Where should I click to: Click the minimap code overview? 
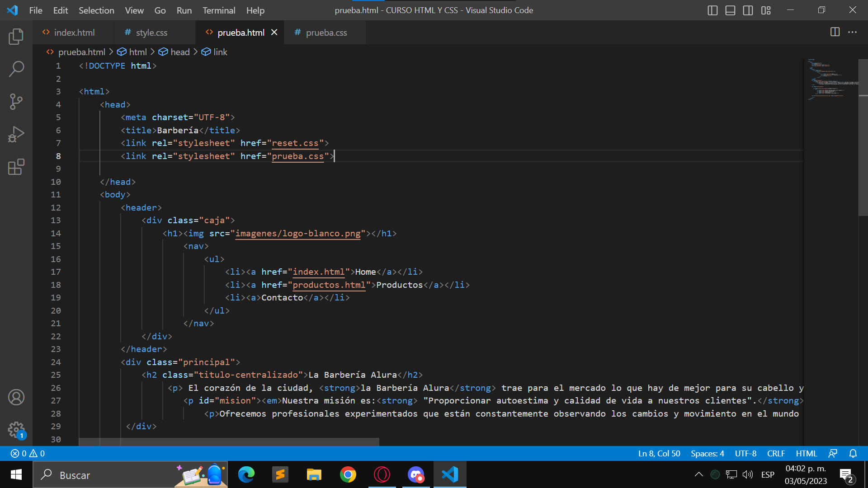832,80
